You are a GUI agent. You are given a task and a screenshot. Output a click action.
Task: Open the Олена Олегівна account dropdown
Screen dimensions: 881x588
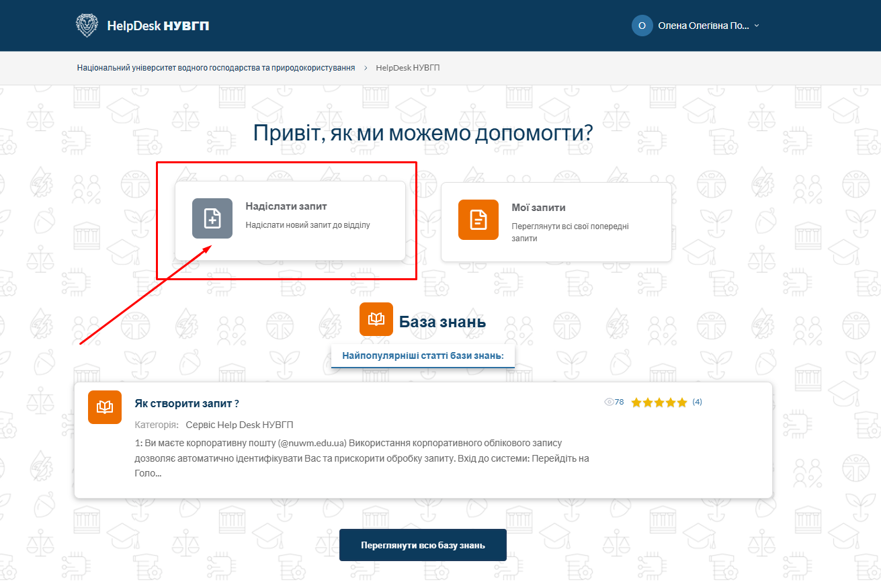pos(703,26)
